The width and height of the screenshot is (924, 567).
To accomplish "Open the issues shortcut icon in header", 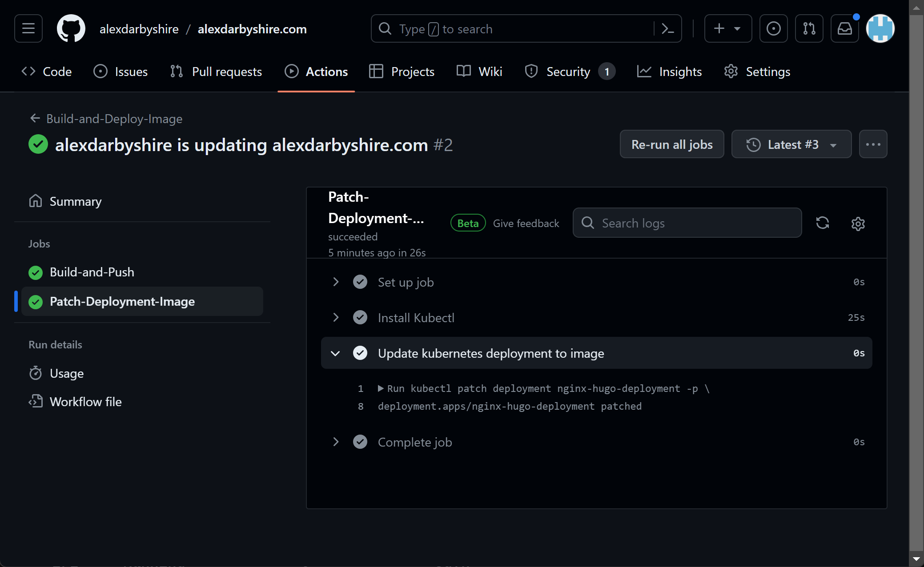I will coord(773,29).
